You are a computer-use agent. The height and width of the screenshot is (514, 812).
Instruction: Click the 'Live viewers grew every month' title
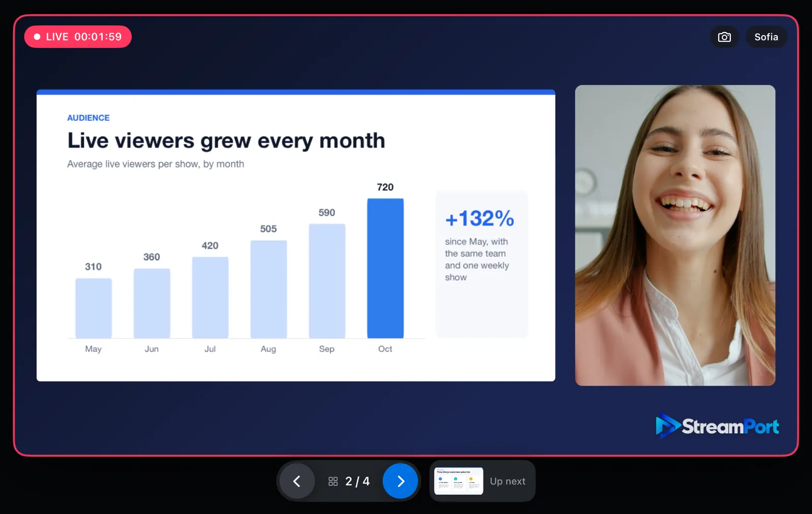[226, 141]
